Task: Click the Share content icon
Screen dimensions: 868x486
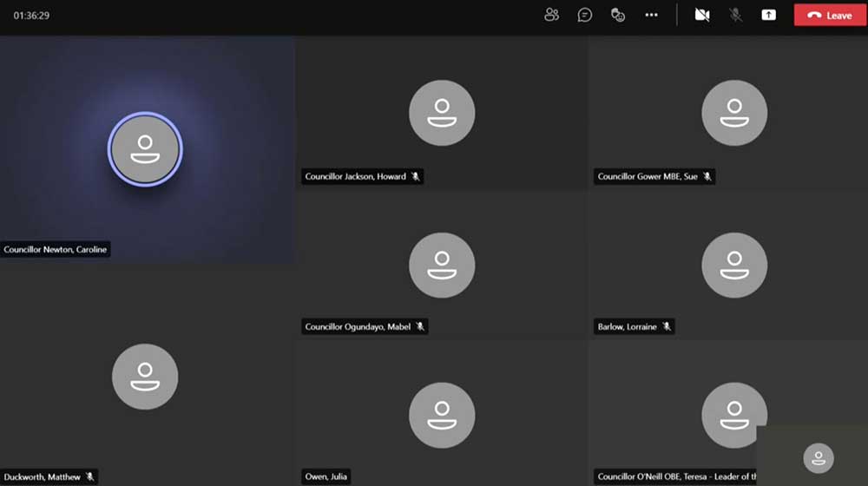Action: (769, 15)
